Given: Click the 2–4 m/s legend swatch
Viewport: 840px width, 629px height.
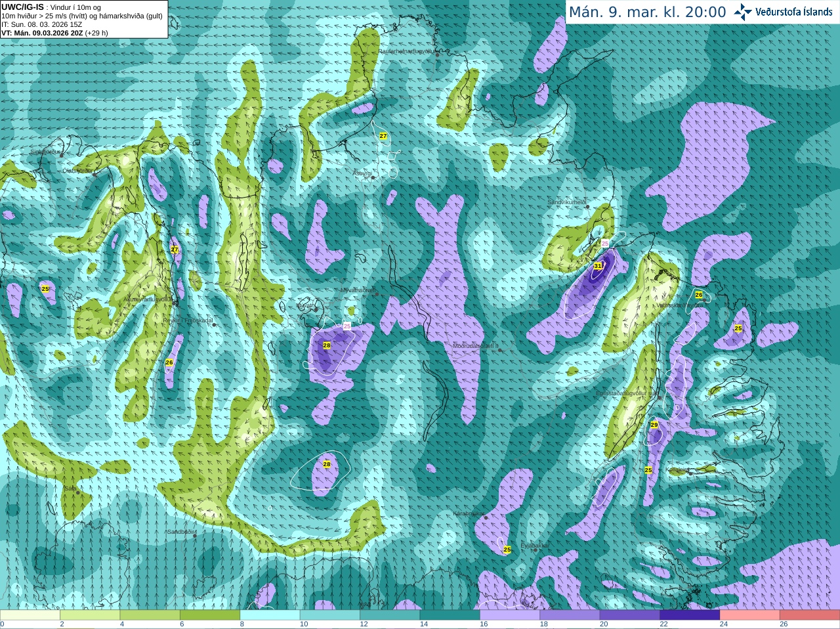Looking at the screenshot, I should click(90, 615).
